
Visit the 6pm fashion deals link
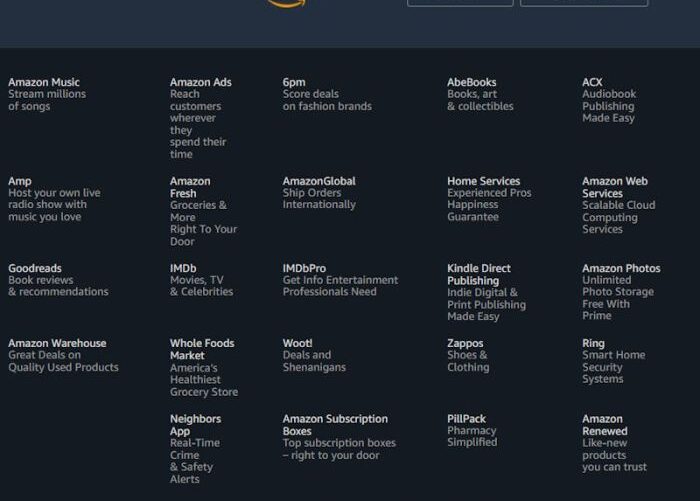pos(327,94)
